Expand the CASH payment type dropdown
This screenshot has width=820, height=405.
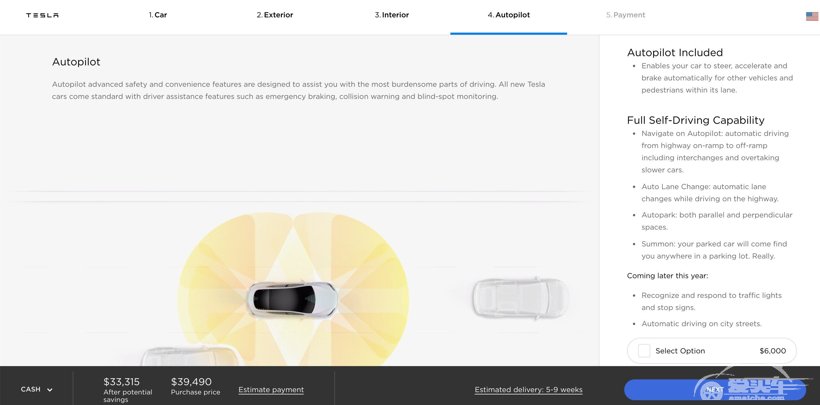[37, 389]
